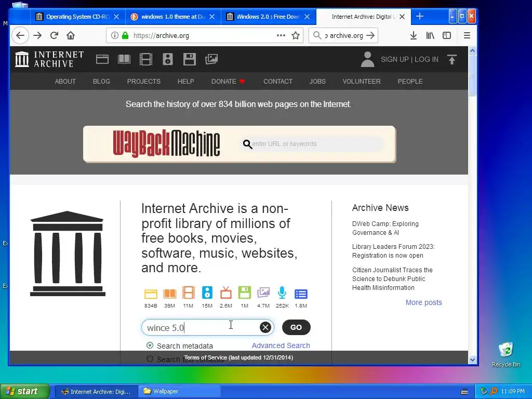Select the Search metadata radio button
The width and height of the screenshot is (532, 399).
(x=150, y=345)
